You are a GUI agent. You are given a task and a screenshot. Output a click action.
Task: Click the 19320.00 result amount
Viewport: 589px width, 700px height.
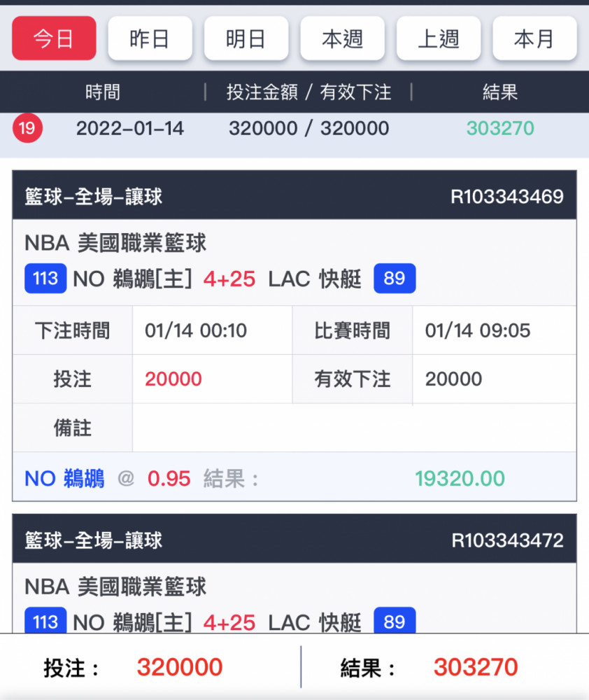pos(460,479)
